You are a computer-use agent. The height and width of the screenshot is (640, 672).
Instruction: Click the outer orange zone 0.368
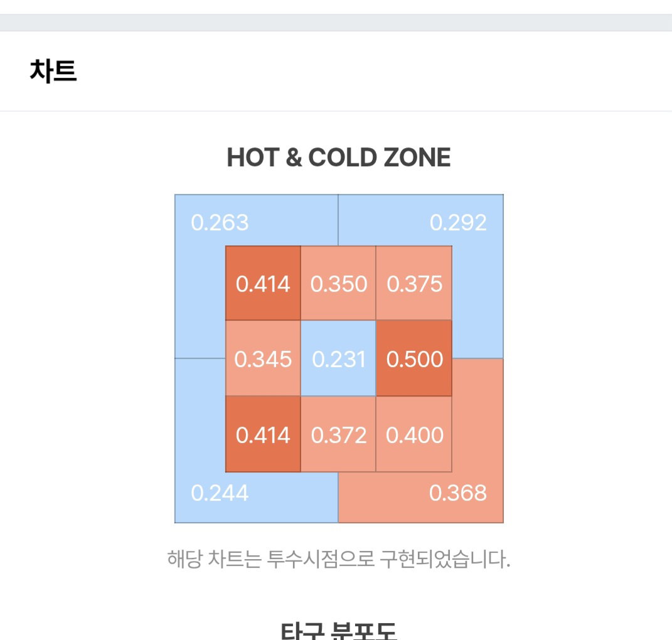click(x=457, y=493)
